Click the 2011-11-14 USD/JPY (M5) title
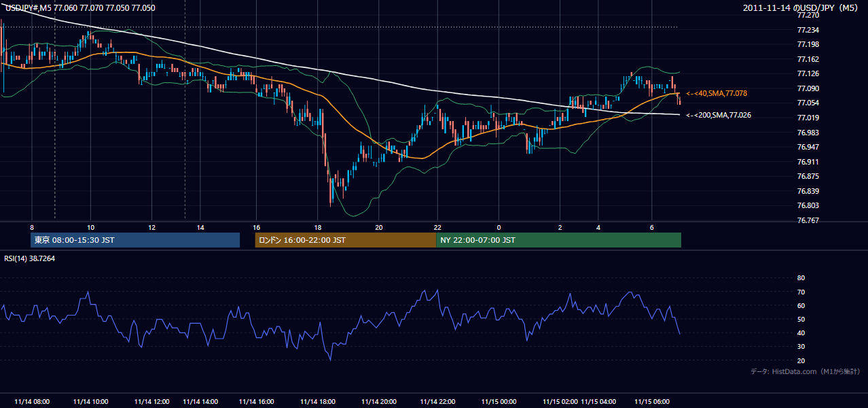 (801, 8)
